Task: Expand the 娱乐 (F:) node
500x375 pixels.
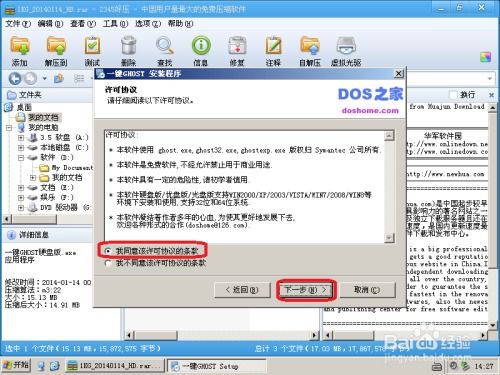Action: (21, 197)
